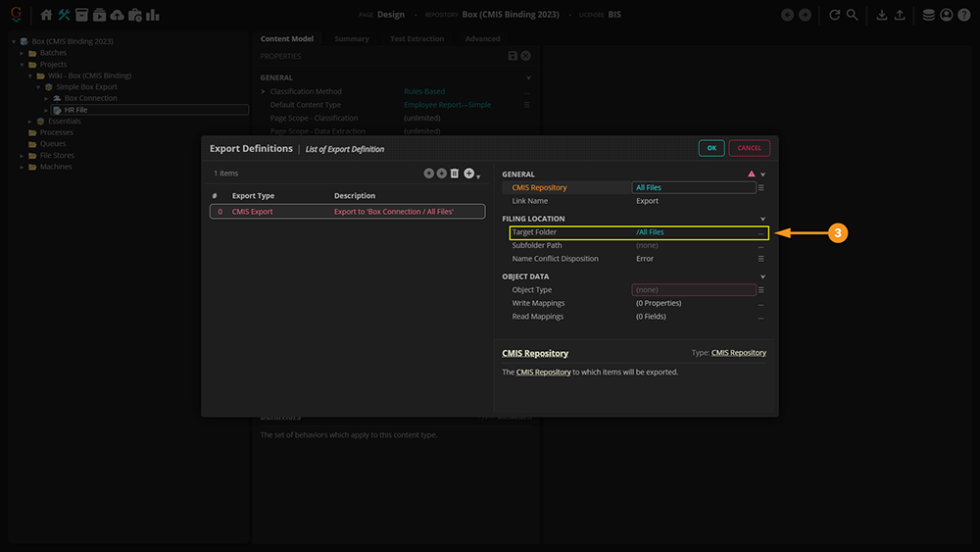Click the Object Type input field
Image resolution: width=980 pixels, height=552 pixels.
coord(694,290)
